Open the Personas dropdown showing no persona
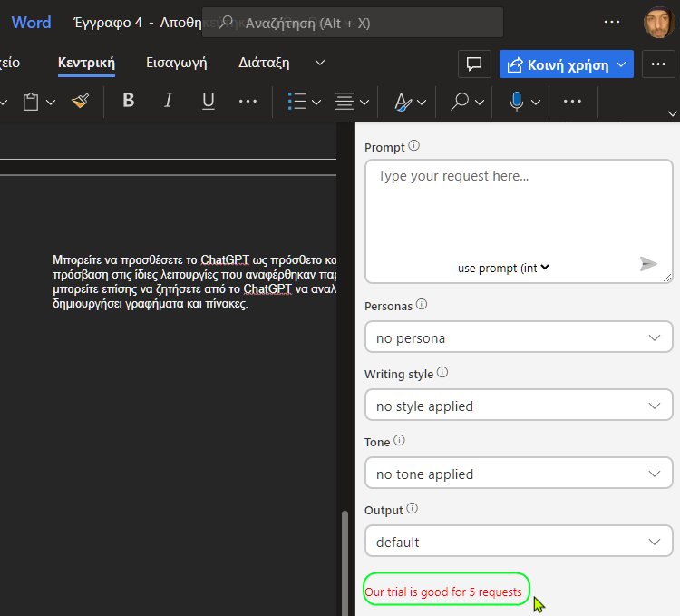 (519, 337)
